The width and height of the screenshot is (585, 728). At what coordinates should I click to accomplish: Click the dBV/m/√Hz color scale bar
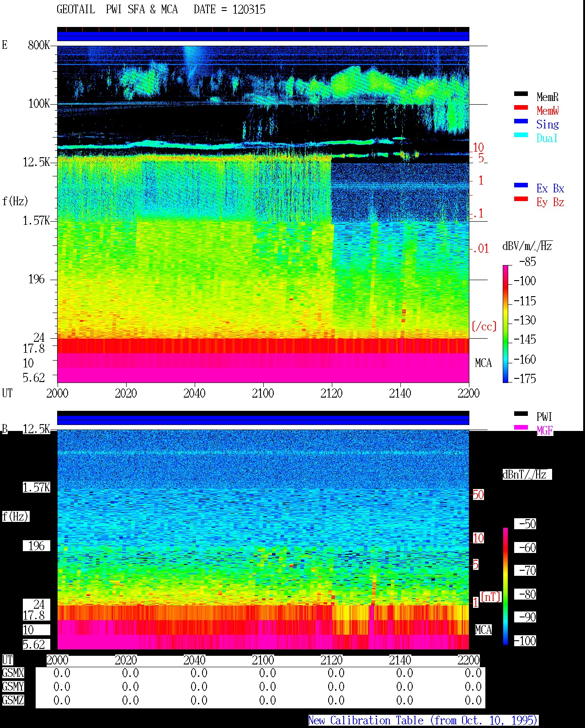pyautogui.click(x=505, y=324)
